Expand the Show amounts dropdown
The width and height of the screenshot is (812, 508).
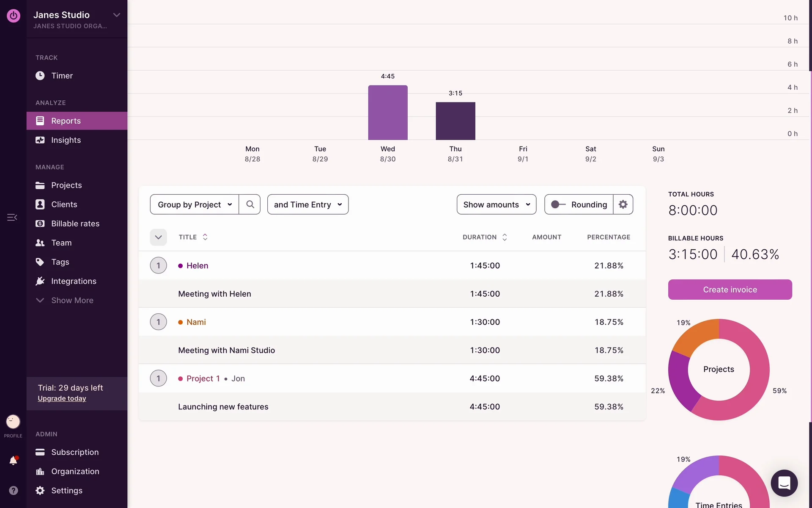(496, 204)
